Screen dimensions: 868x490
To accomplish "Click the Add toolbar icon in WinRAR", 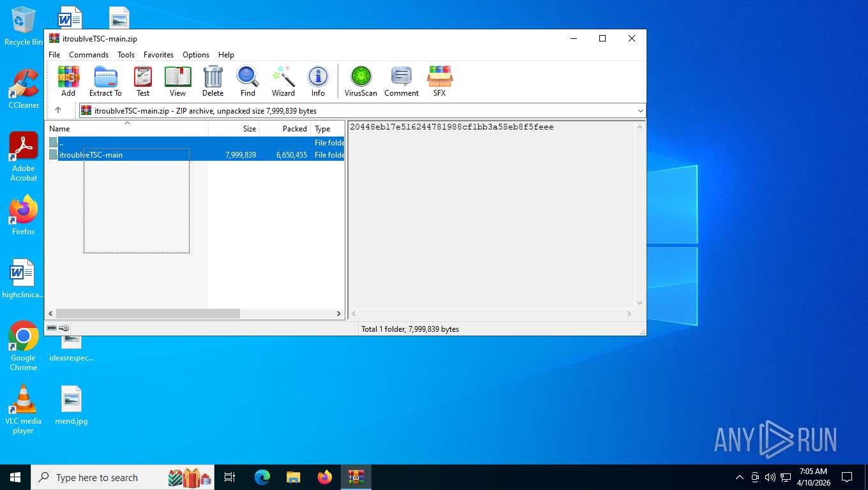I will pos(68,81).
